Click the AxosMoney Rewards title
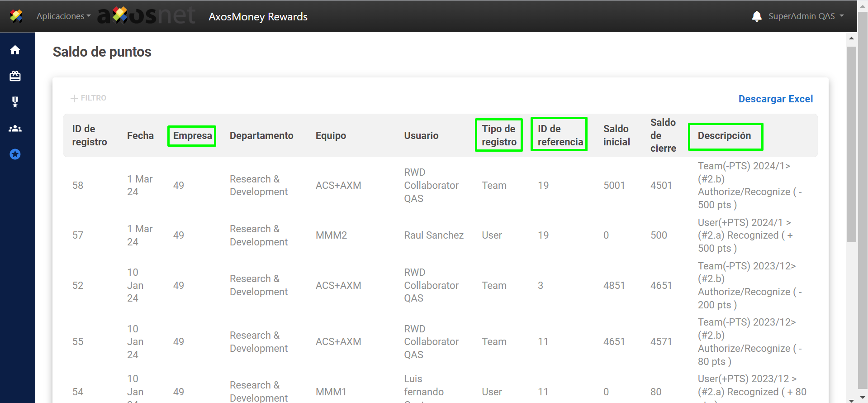The width and height of the screenshot is (868, 403). click(258, 17)
